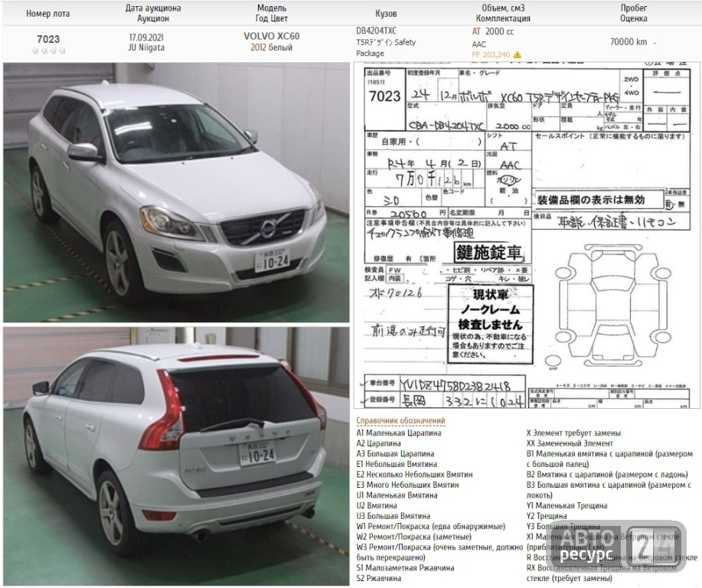The height and width of the screenshot is (588, 702).
Task: Click 'T5Rデザイン Safety Package' trim text
Action: pos(386,47)
